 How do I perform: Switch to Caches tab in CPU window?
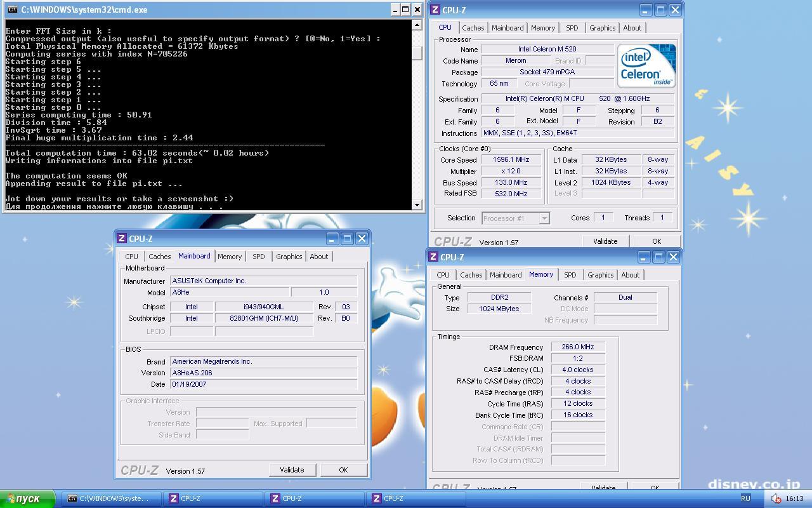(x=473, y=28)
